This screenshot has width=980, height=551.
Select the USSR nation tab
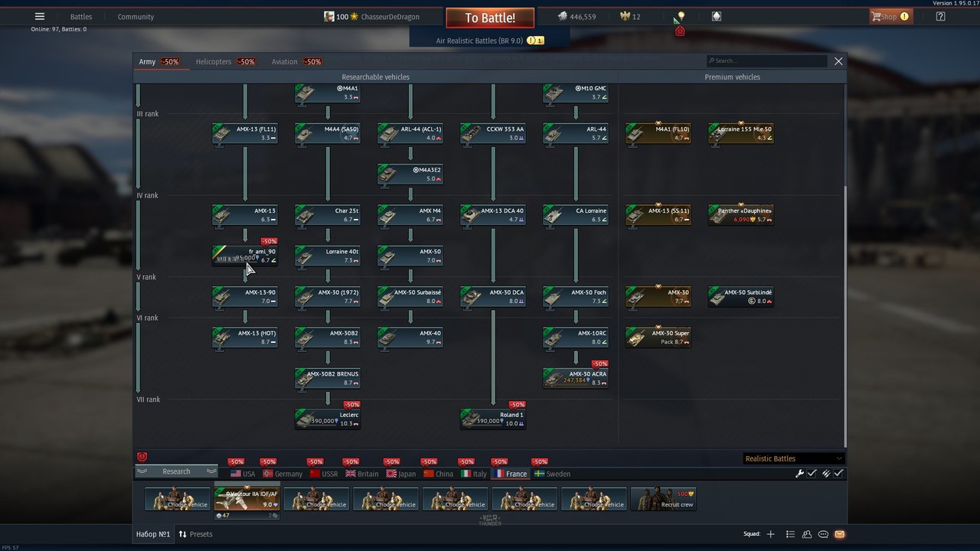pyautogui.click(x=324, y=474)
